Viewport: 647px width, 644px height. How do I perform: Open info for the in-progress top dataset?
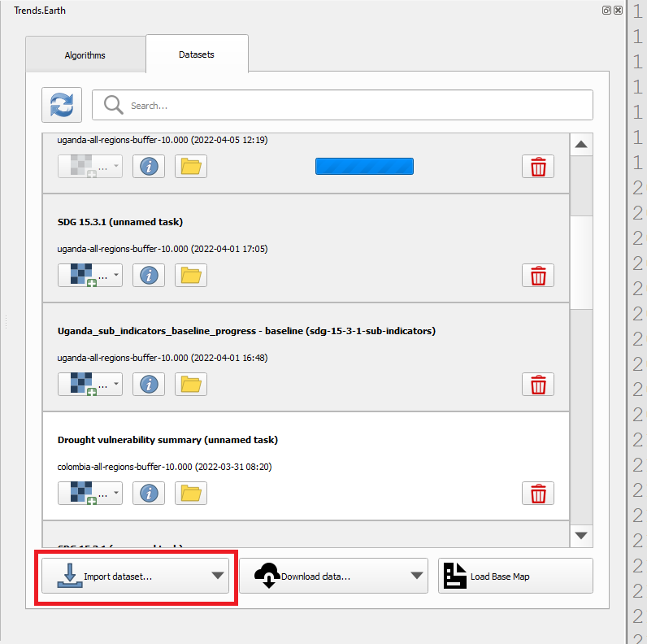[148, 167]
